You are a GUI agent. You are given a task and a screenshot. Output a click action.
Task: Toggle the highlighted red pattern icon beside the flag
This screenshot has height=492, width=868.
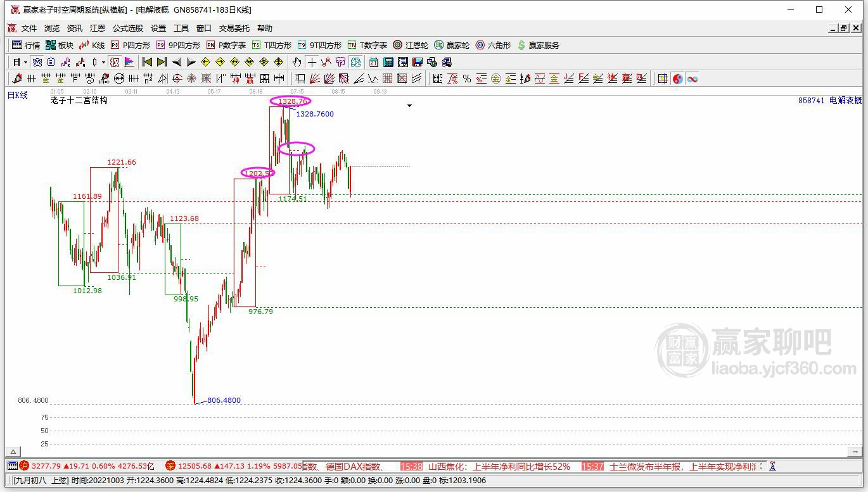click(115, 62)
